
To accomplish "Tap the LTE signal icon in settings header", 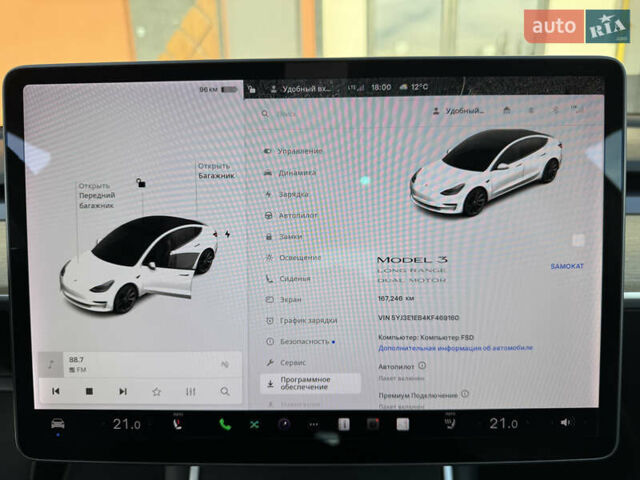I will [578, 109].
